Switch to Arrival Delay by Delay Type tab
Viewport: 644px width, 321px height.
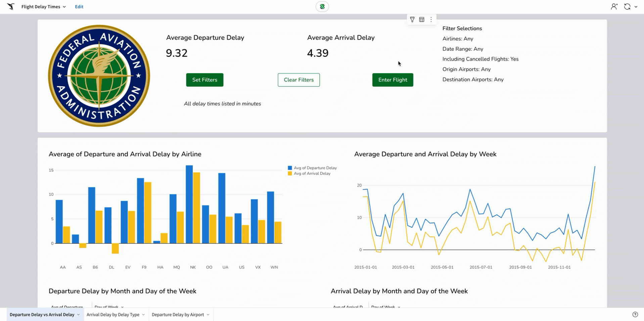[x=113, y=315]
